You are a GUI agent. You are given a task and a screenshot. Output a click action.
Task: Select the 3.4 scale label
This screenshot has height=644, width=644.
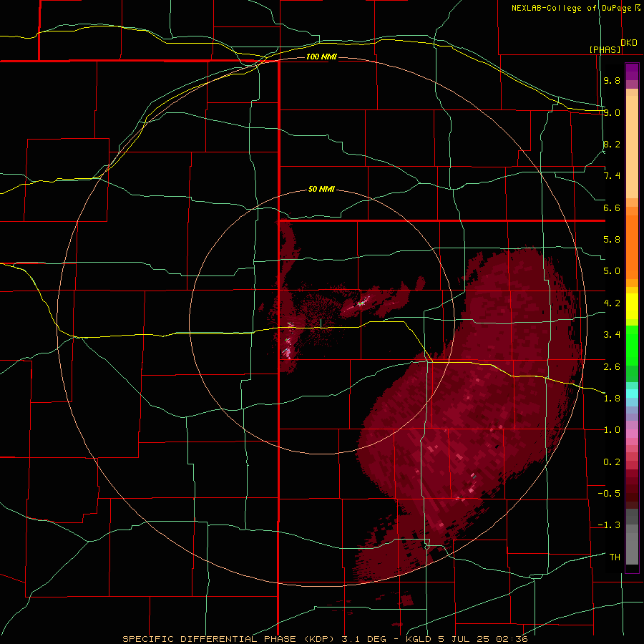tap(612, 335)
